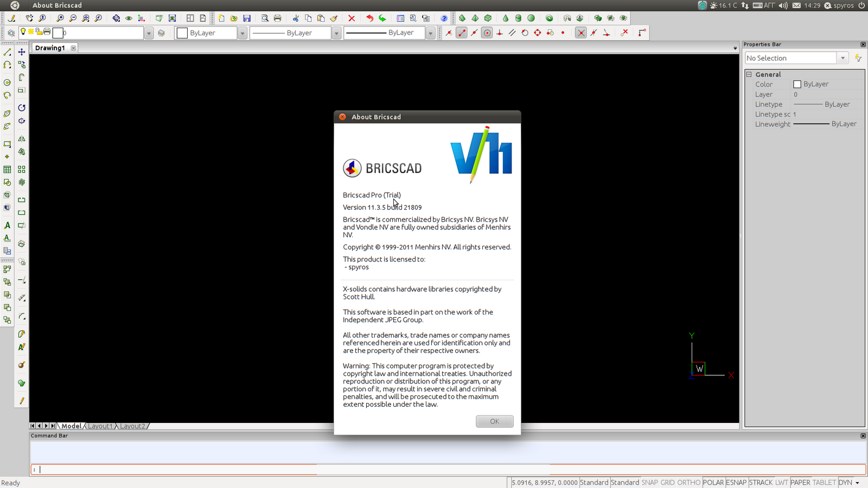Open Help with the question mark icon

click(x=444, y=18)
